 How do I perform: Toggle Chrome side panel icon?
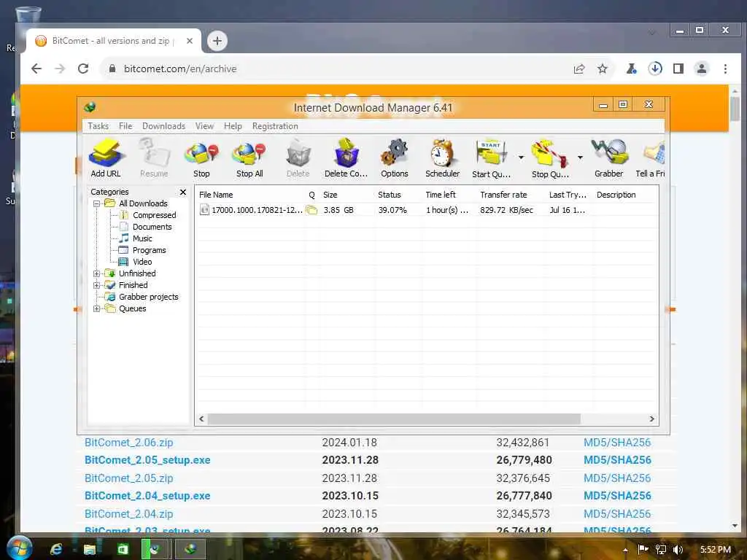tap(678, 69)
